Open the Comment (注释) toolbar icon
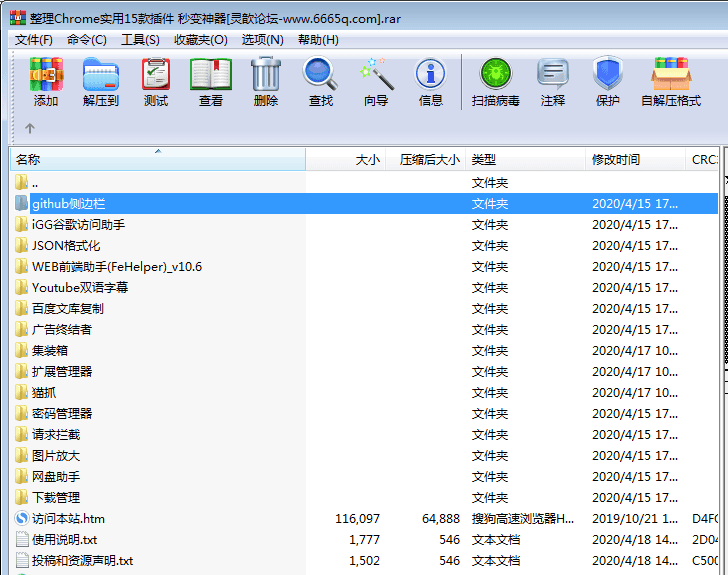Image resolution: width=728 pixels, height=575 pixels. pyautogui.click(x=552, y=74)
